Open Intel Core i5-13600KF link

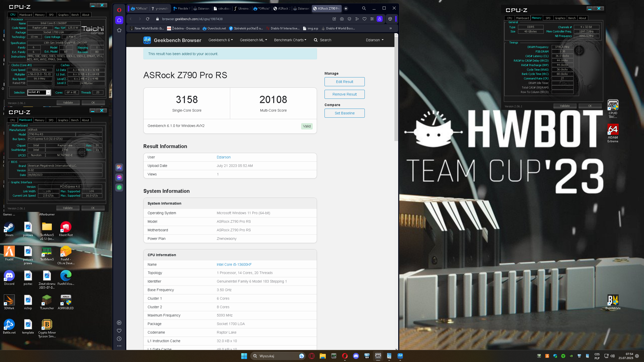(234, 264)
